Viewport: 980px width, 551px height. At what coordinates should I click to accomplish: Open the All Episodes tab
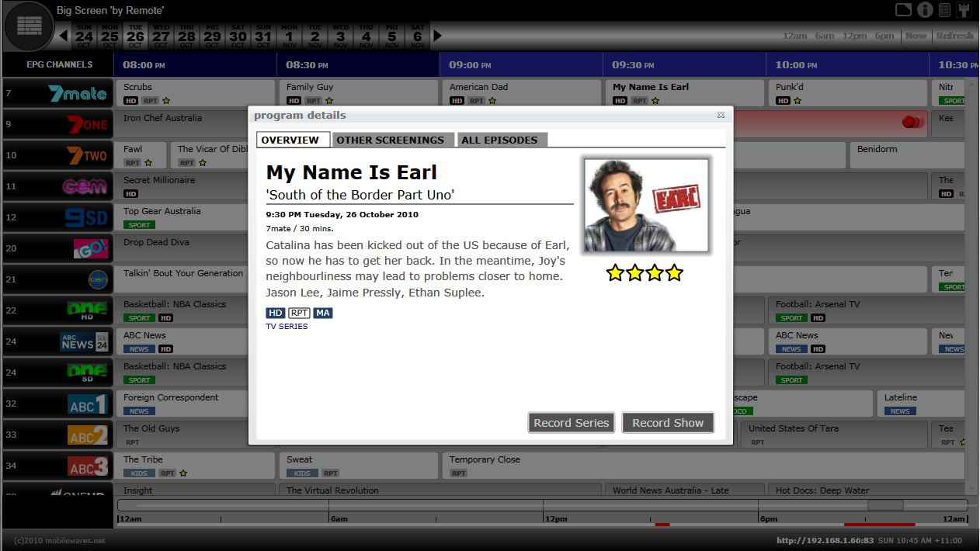tap(502, 140)
